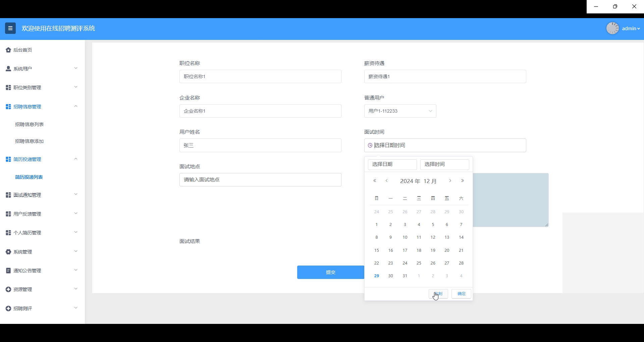Select December 14 in the calendar

point(461,237)
